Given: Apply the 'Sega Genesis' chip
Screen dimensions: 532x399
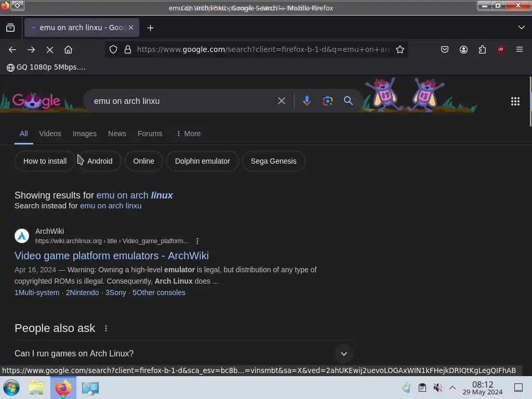Looking at the screenshot, I should (x=273, y=161).
